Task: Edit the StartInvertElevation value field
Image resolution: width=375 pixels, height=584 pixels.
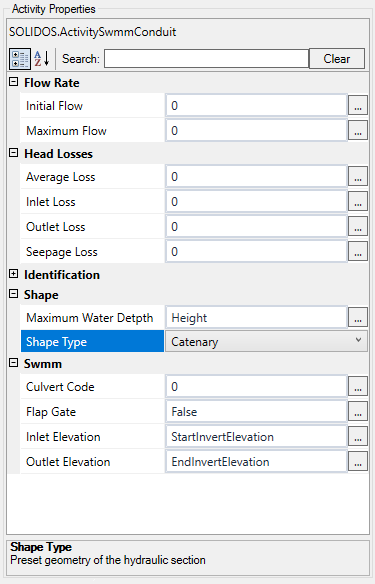Action: click(256, 436)
